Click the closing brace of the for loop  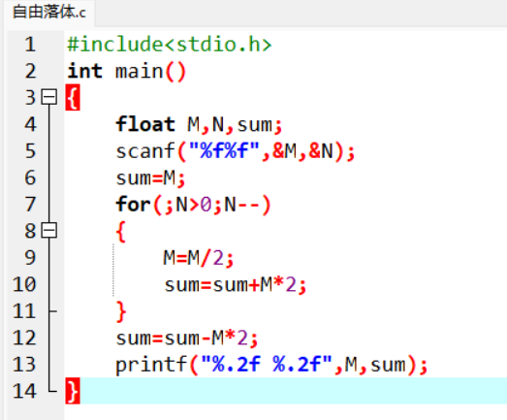pos(121,311)
